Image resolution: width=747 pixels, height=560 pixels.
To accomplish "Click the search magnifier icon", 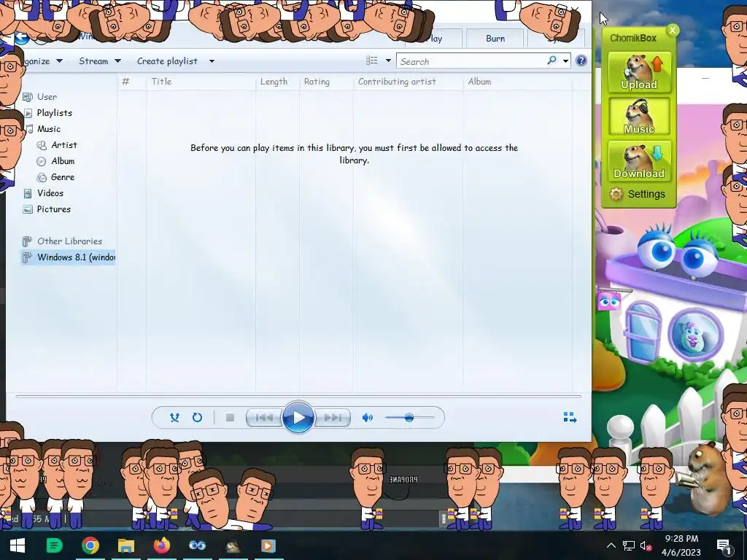I will (551, 61).
